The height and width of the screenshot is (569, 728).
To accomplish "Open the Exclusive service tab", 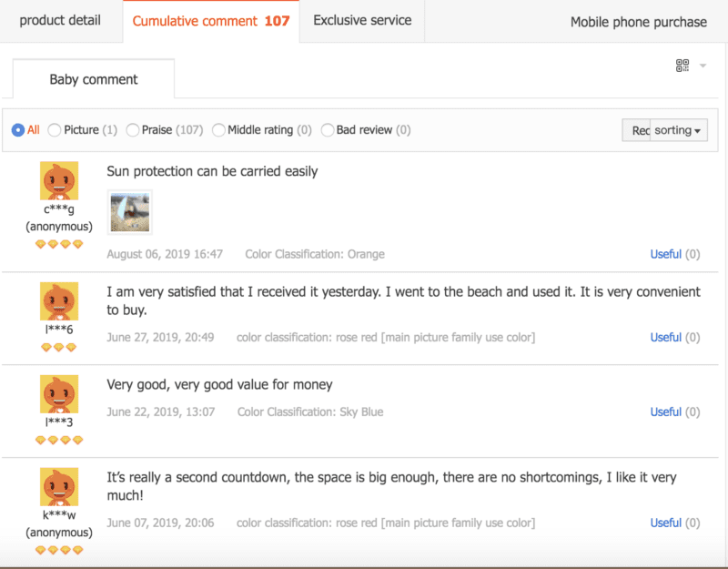I will tap(362, 20).
